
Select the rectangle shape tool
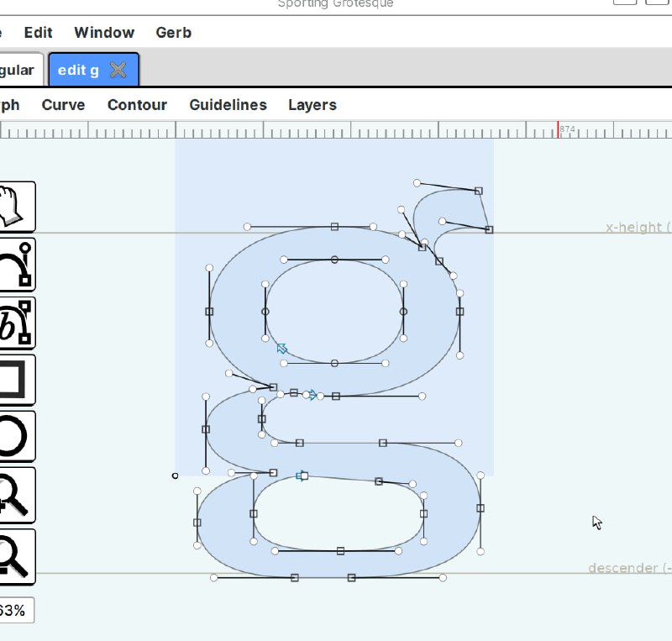click(x=14, y=379)
